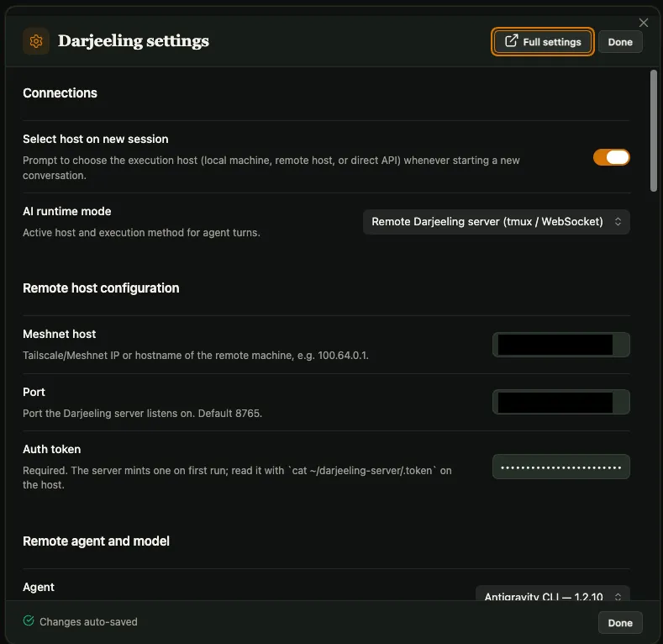The height and width of the screenshot is (644, 663).
Task: Click the Darjeeling settings title text
Action: coord(134,41)
